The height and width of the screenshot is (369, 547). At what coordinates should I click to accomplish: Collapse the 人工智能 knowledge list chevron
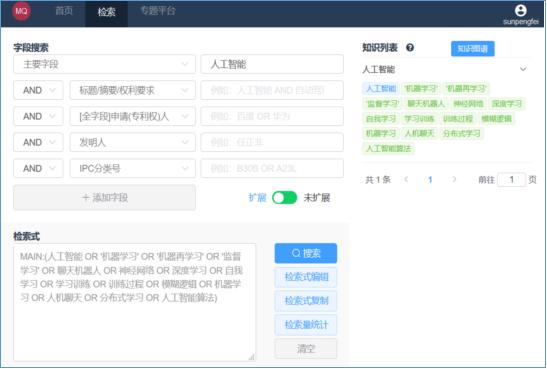tap(523, 69)
